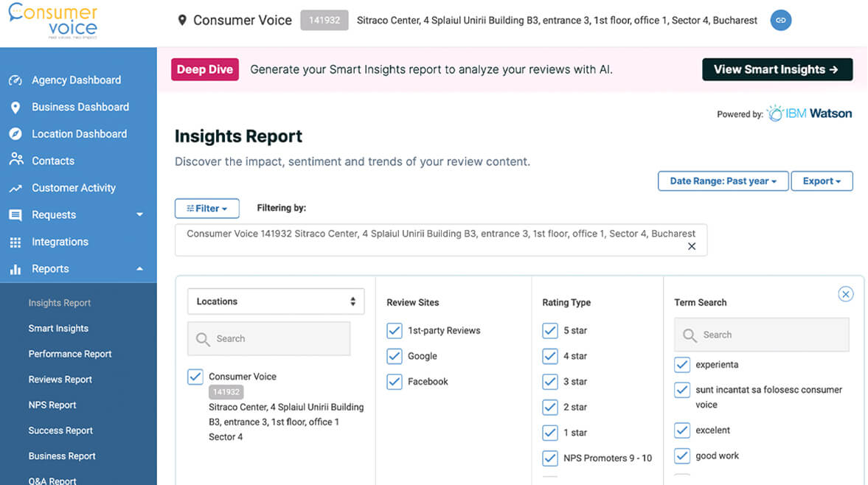This screenshot has width=868, height=485.
Task: Uncheck the 1 star rating
Action: click(549, 433)
